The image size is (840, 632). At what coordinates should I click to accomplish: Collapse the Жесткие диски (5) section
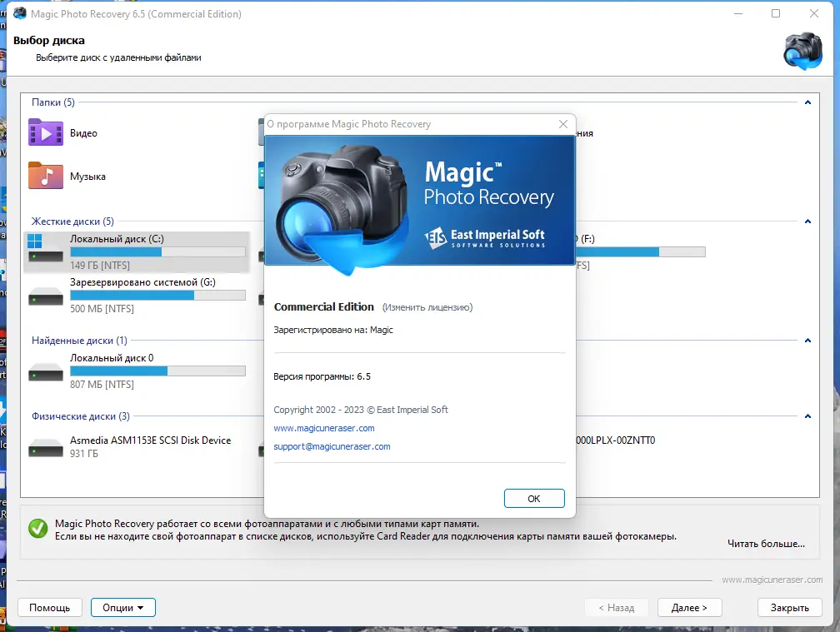pos(807,221)
